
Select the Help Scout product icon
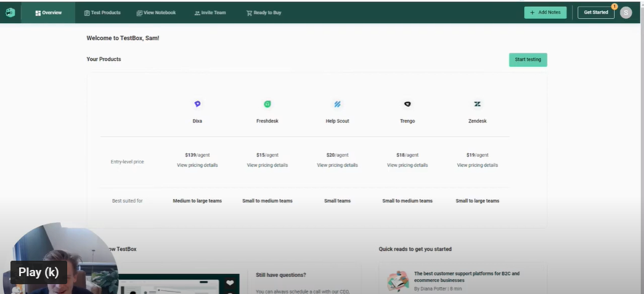click(337, 104)
